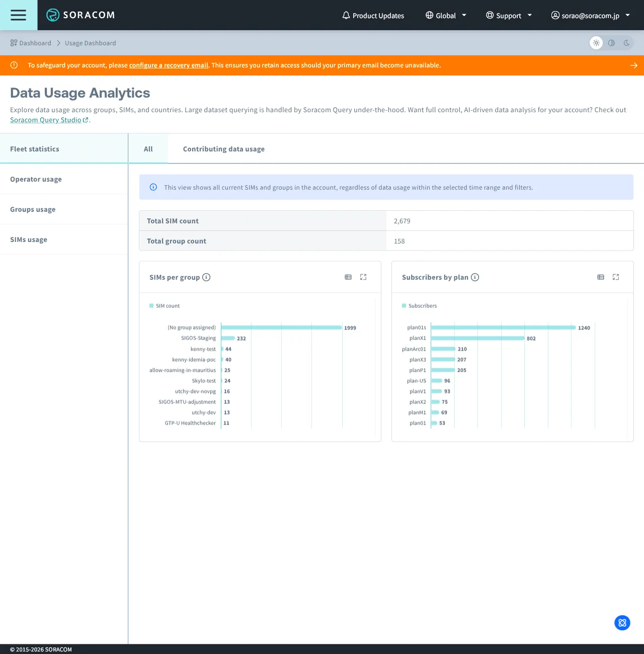Click the planArc01 plan label
The height and width of the screenshot is (654, 644).
tap(414, 349)
